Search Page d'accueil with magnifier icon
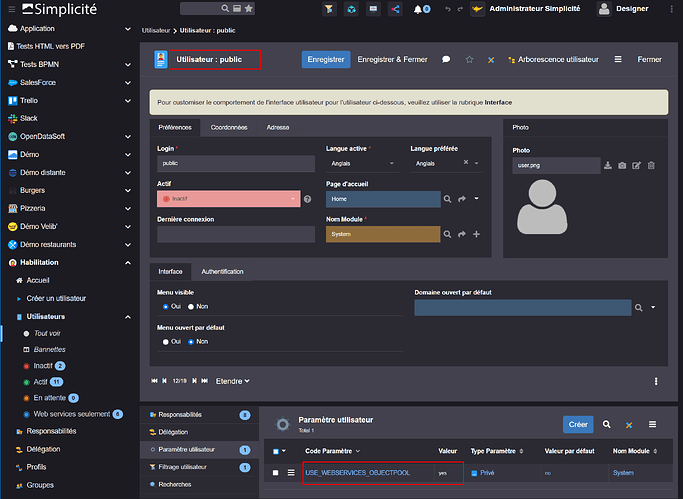This screenshot has width=683, height=499. coord(447,199)
